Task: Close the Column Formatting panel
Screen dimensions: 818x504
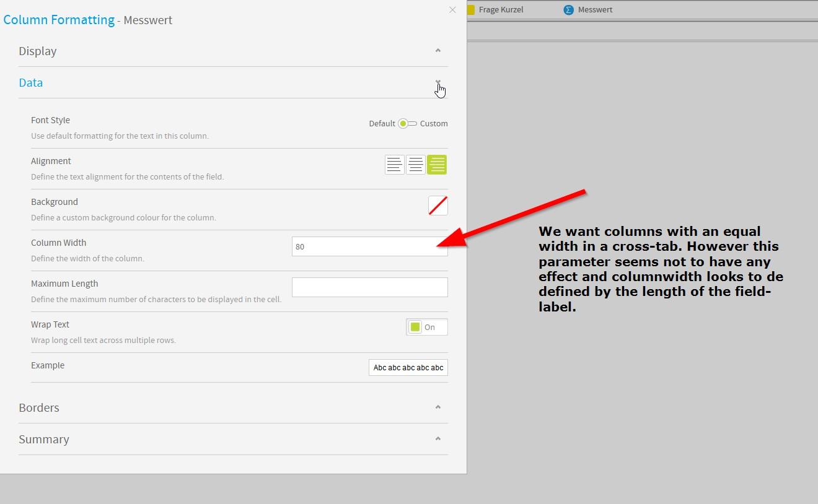Action: point(452,10)
